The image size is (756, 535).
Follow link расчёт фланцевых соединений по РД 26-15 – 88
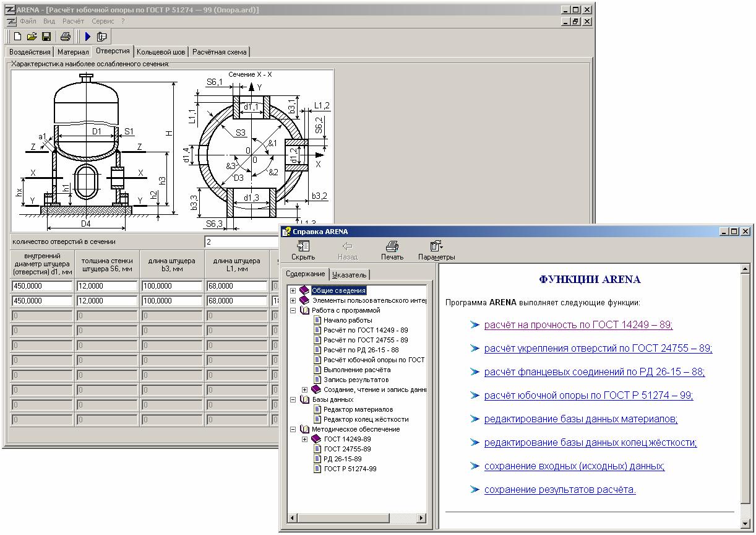[x=595, y=372]
